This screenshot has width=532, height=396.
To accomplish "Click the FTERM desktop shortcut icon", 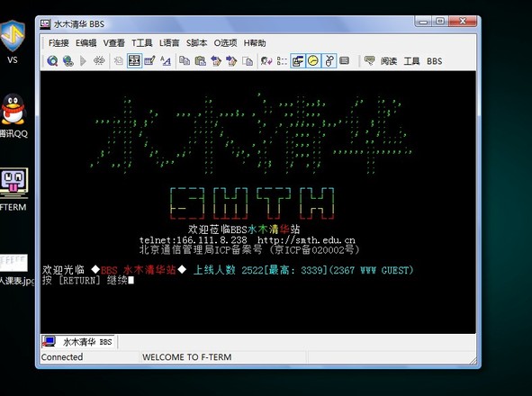I will coord(14,184).
